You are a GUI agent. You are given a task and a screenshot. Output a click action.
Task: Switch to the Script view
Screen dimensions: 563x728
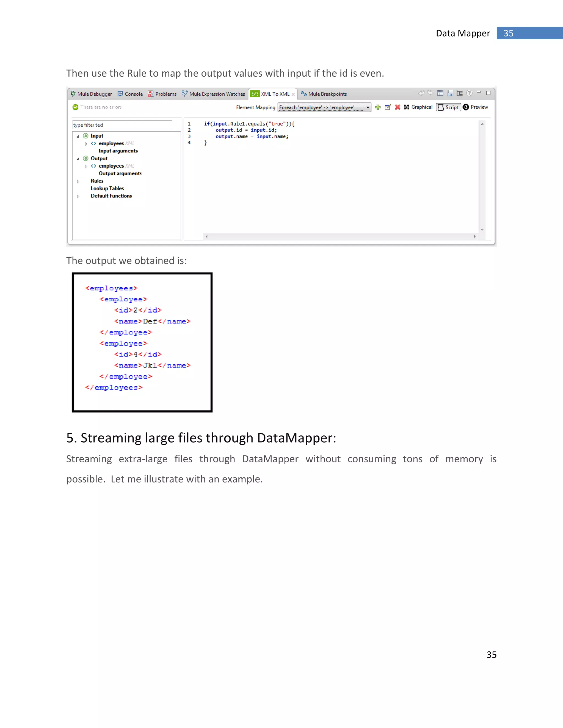(x=449, y=107)
